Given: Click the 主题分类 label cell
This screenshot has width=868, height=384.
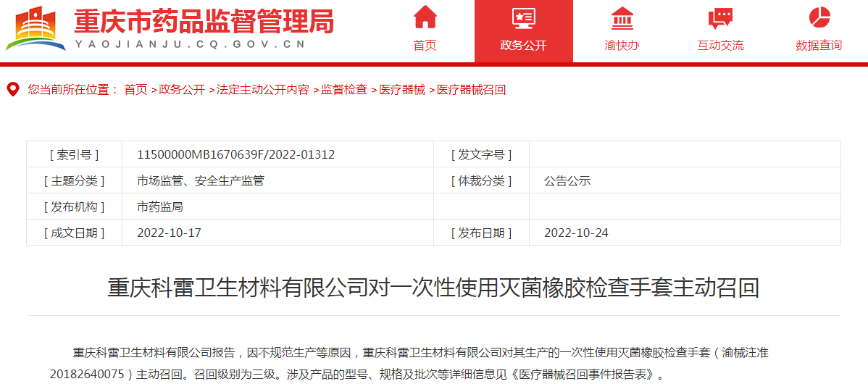Looking at the screenshot, I should tap(74, 181).
